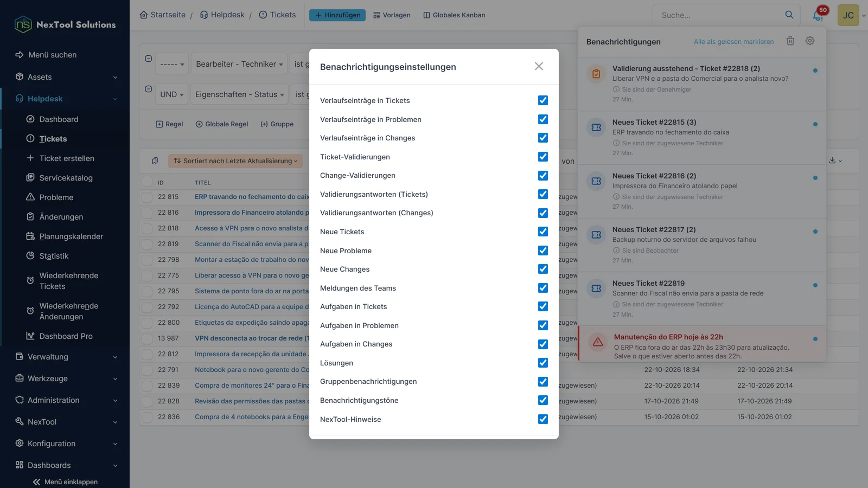Focus the Suche input field
Viewport: 868px width, 488px height.
coord(719,15)
